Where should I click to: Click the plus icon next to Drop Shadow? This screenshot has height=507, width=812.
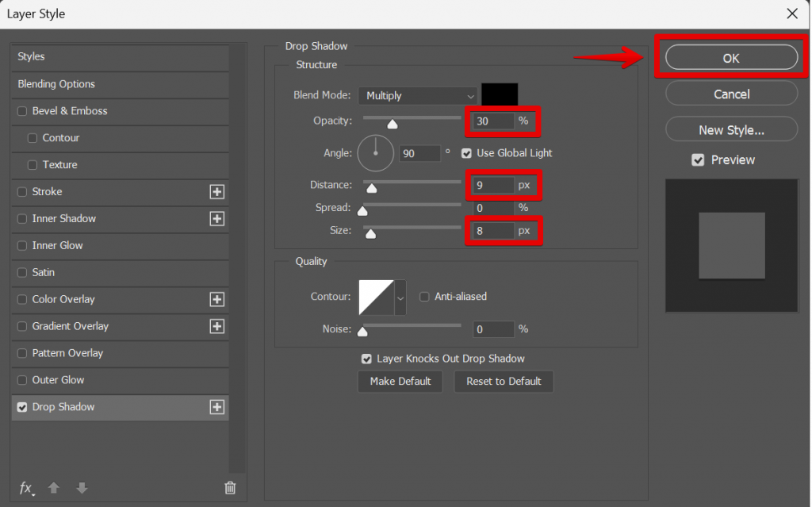216,406
